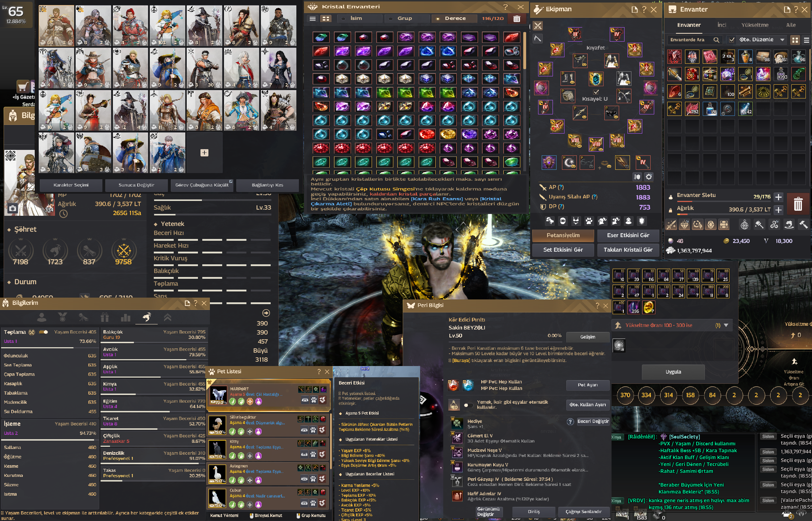The image size is (812, 521).
Task: Open the Yükseltme tab in Envanter
Action: [x=754, y=25]
